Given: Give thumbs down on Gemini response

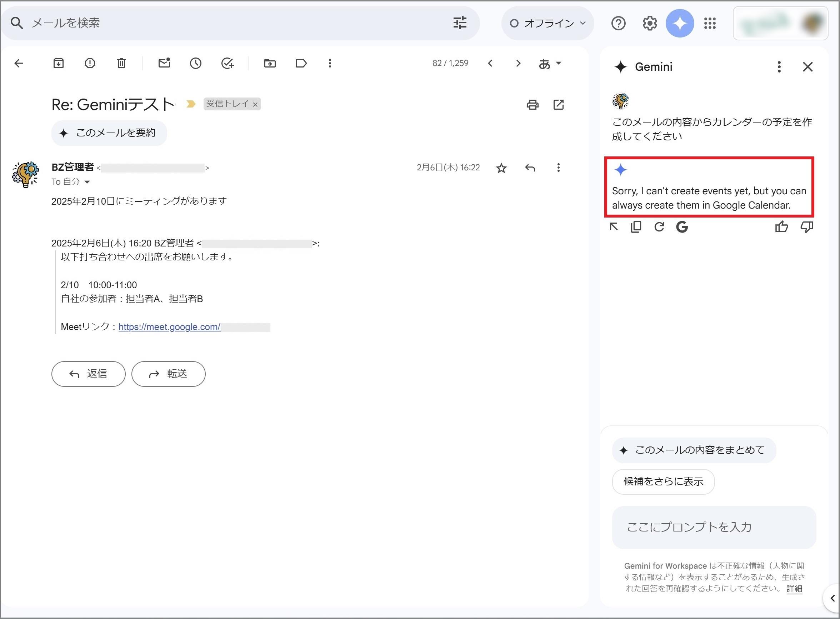Looking at the screenshot, I should [x=807, y=227].
